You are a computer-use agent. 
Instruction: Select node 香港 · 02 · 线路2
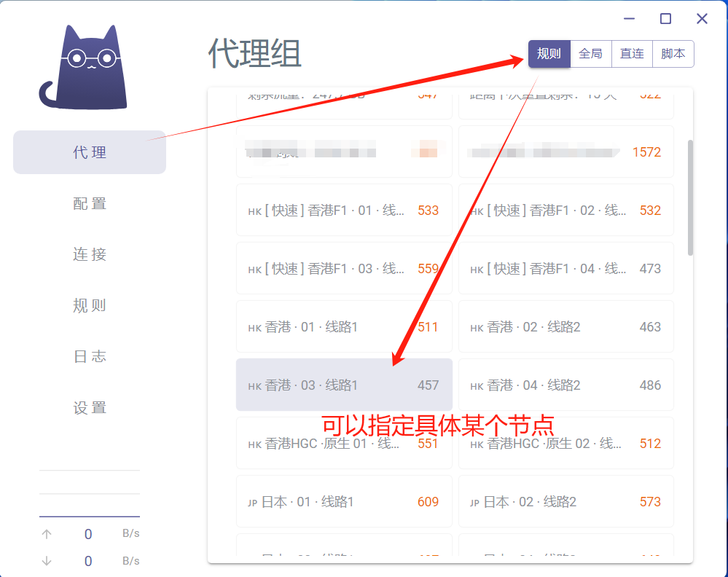[x=566, y=327]
